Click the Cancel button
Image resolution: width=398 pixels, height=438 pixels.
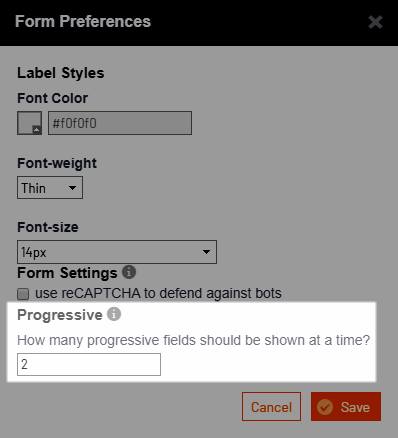tap(271, 407)
